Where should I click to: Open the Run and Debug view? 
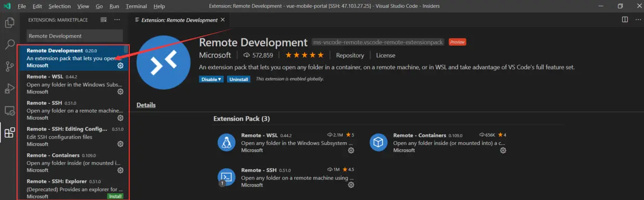pos(9,89)
